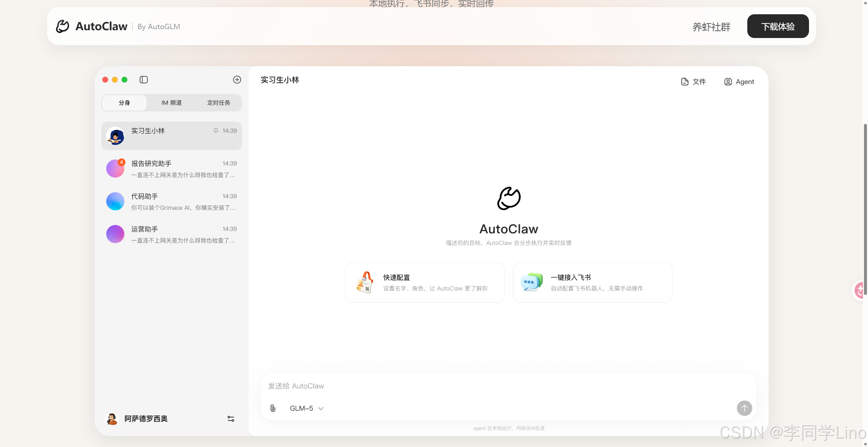Select the 分身 tab
This screenshot has width=868, height=447.
pos(124,103)
